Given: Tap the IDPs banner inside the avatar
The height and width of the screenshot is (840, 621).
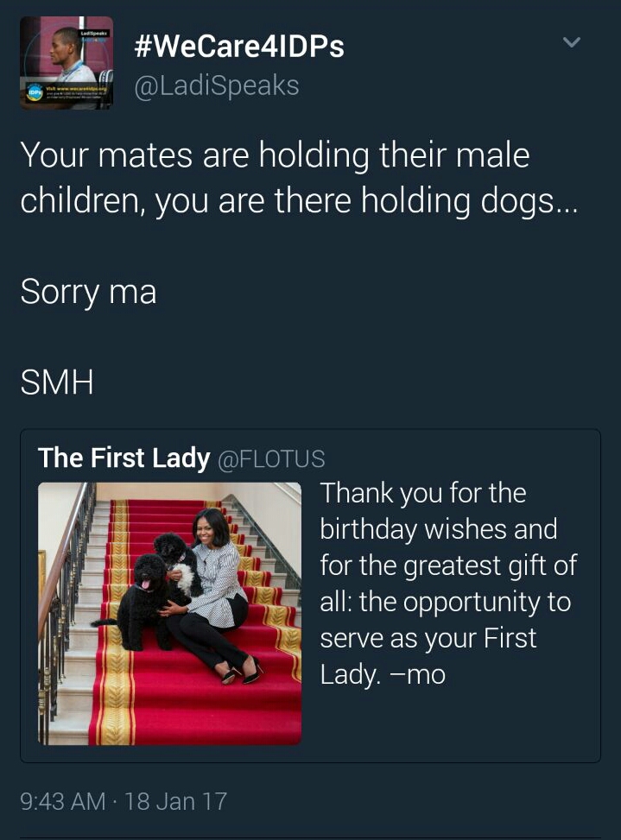Looking at the screenshot, I should coord(67,92).
